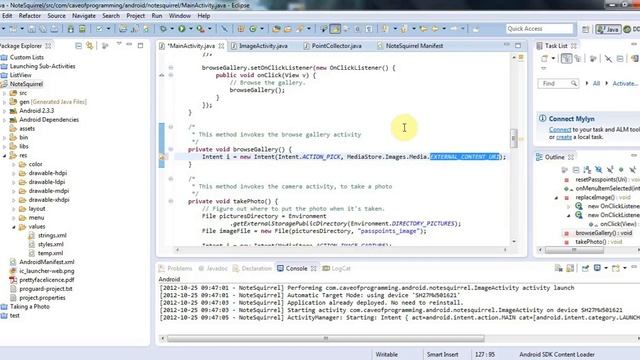The height and width of the screenshot is (360, 640).
Task: Click the create local task link
Action: click(x=564, y=137)
